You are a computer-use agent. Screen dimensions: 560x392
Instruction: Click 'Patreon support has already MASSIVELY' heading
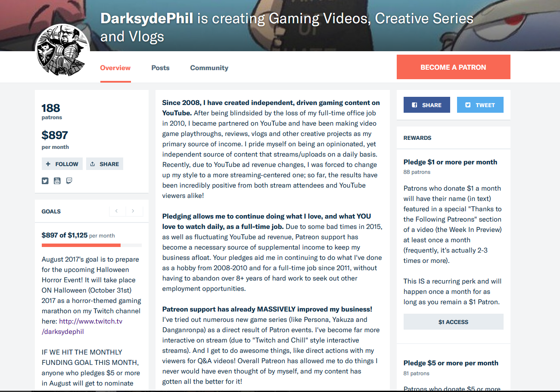tap(267, 309)
